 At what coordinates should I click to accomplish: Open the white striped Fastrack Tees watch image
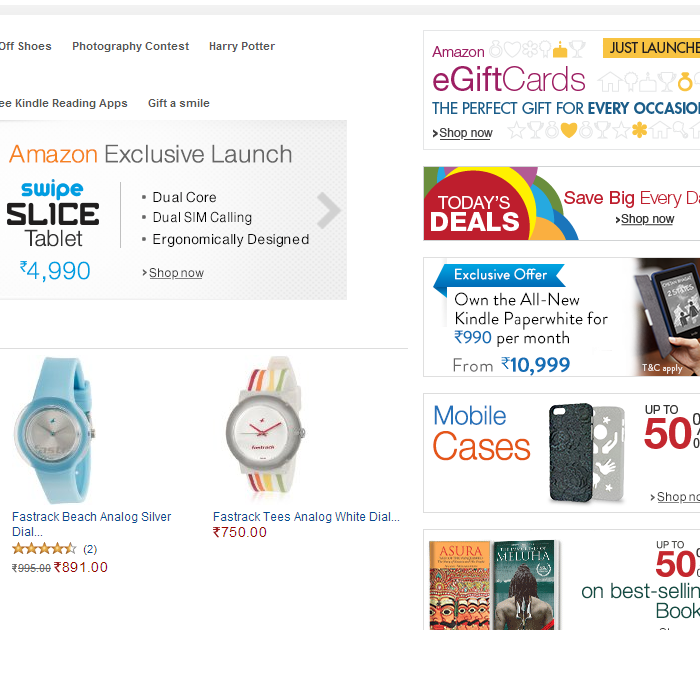[257, 430]
